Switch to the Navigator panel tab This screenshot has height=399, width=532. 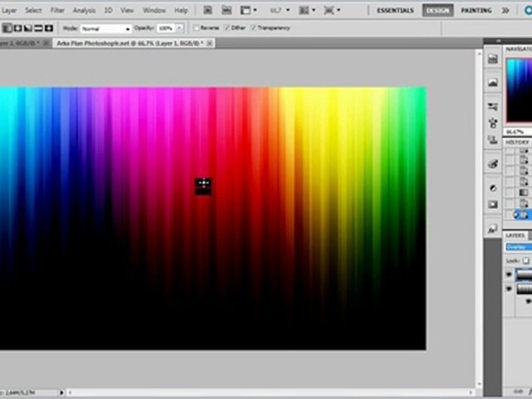tap(519, 49)
